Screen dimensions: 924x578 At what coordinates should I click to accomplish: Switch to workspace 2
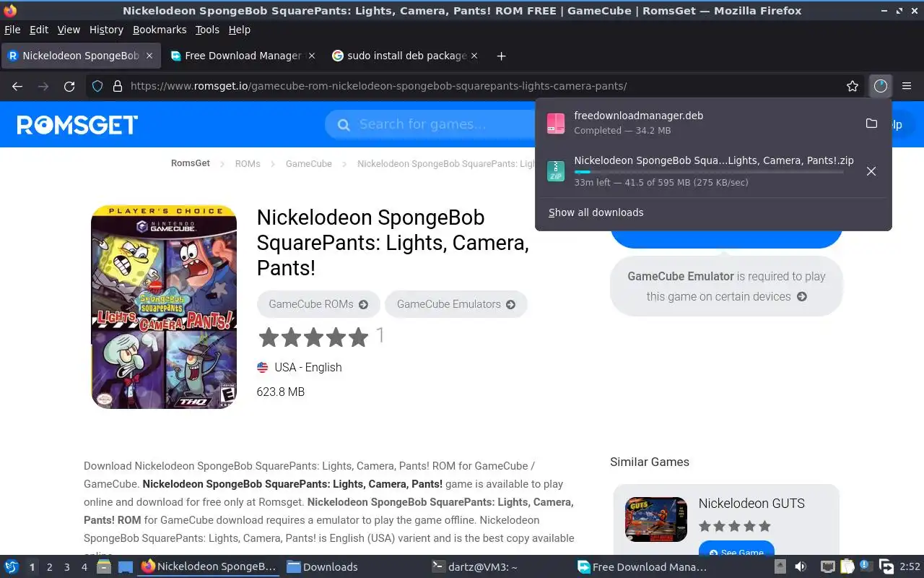[50, 567]
